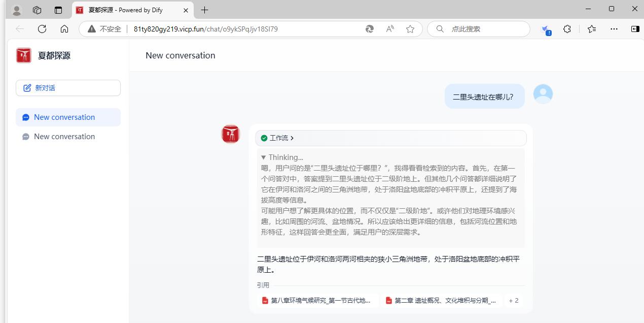The width and height of the screenshot is (644, 323).
Task: Refresh the browser page
Action: [x=42, y=29]
